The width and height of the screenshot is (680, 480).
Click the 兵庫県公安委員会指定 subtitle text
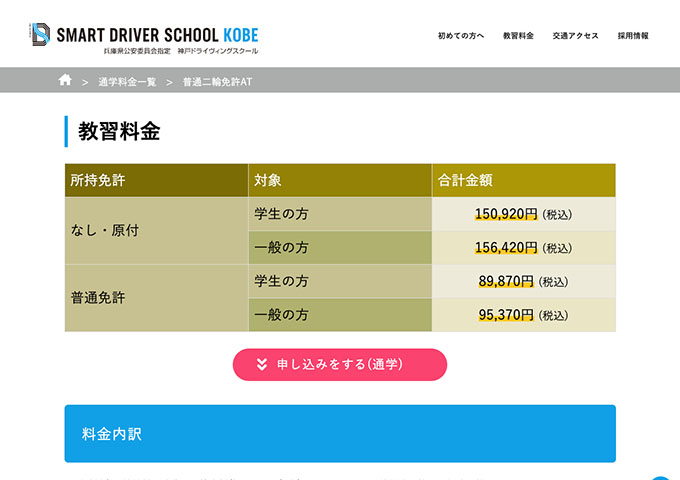[137, 51]
